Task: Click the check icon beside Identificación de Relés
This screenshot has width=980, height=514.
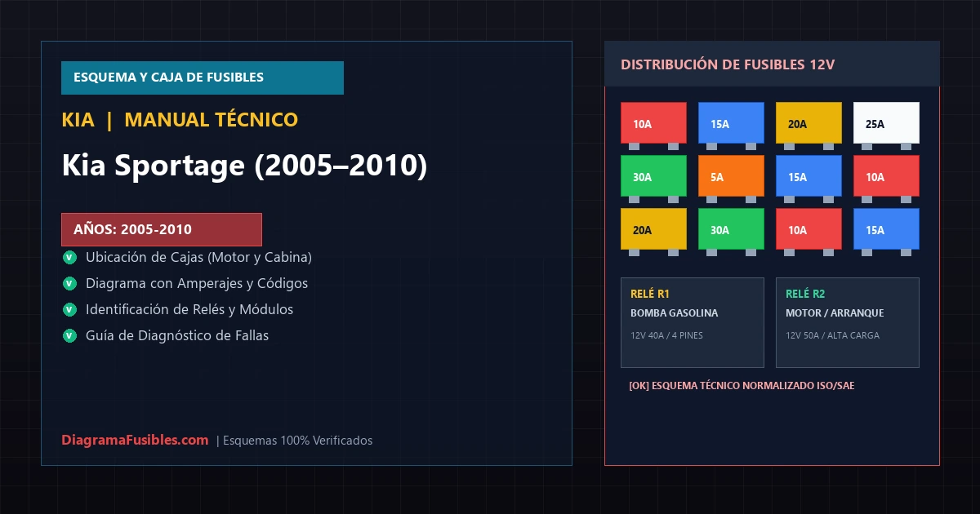Action: click(69, 310)
